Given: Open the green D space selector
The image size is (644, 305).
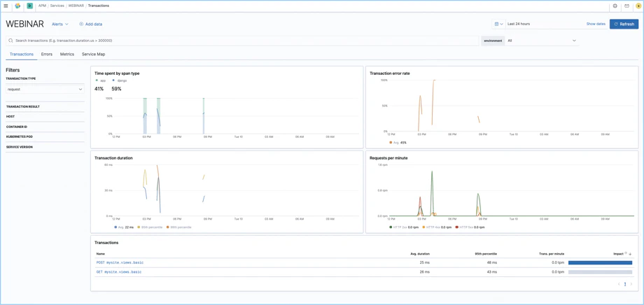Looking at the screenshot, I should [29, 6].
